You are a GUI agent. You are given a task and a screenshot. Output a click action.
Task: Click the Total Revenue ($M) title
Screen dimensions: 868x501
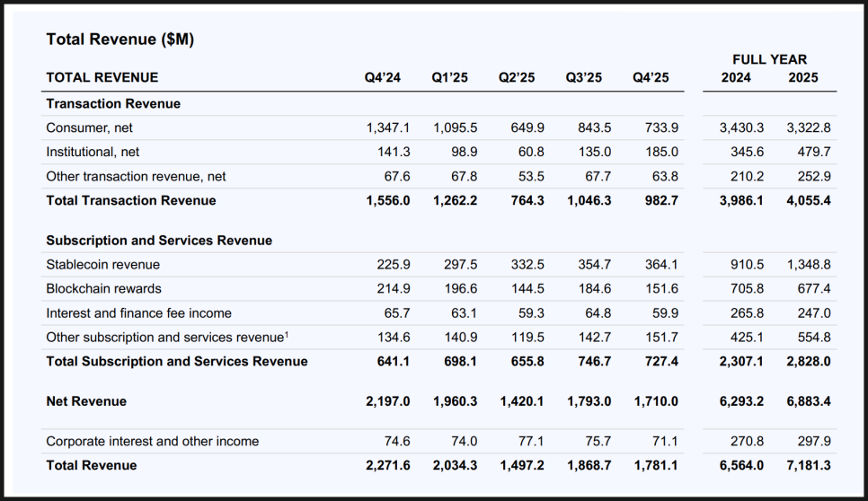point(120,40)
